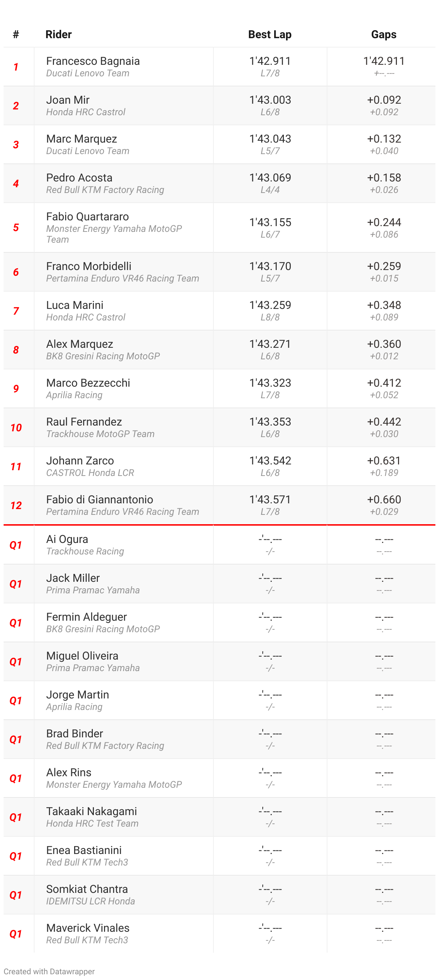
Task: Click the Q1 label beside Ai Ogura
Action: (16, 545)
